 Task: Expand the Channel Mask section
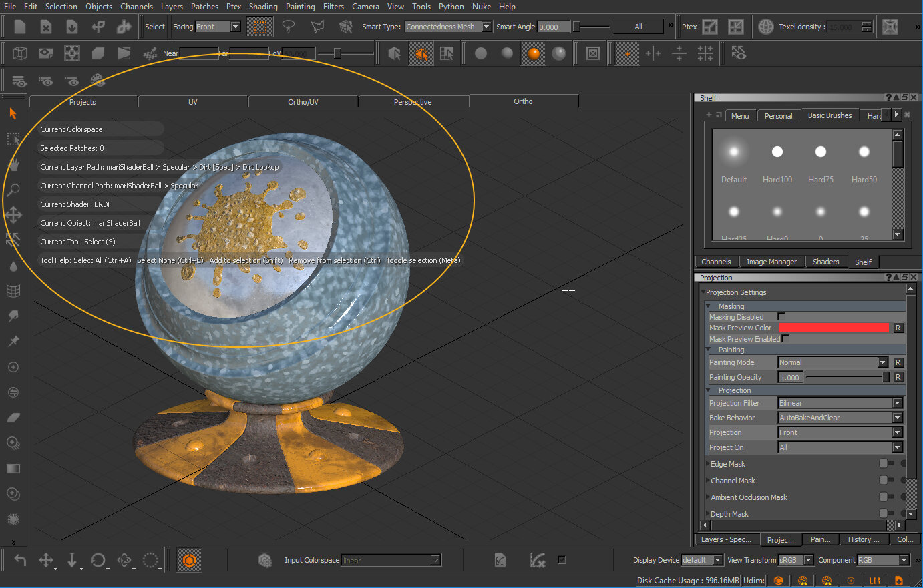(x=708, y=481)
